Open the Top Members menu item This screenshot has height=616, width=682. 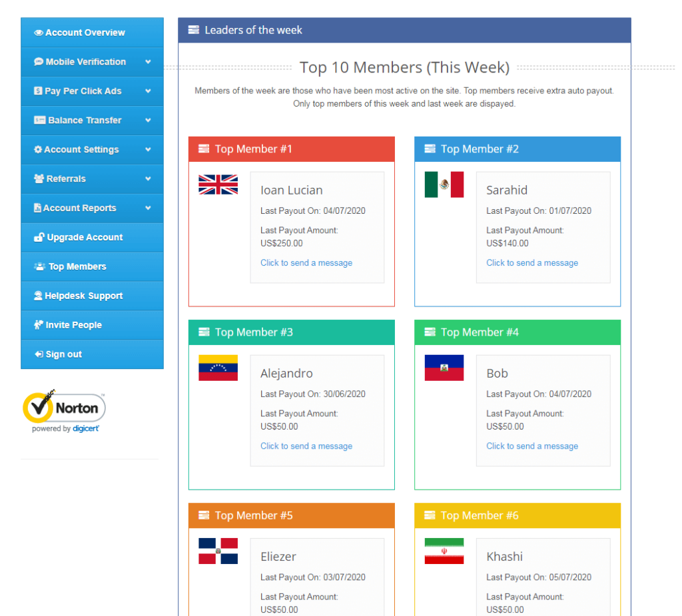77,266
